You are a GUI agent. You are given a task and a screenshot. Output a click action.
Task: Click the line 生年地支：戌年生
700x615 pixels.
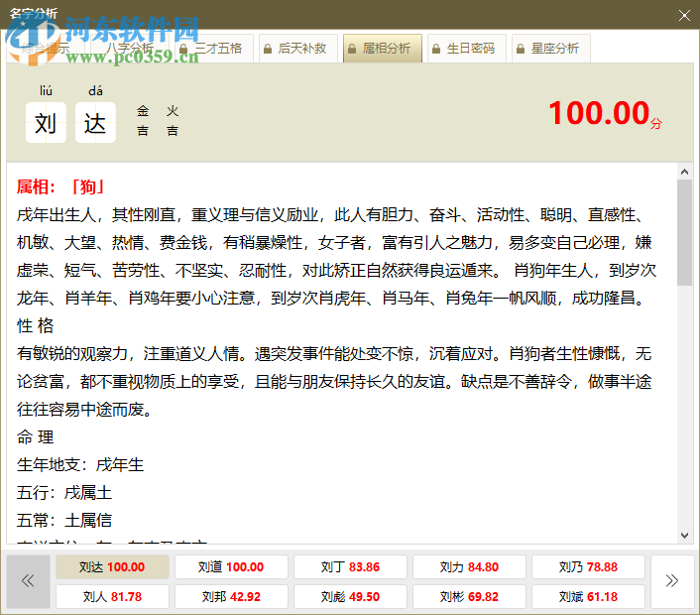coord(80,465)
